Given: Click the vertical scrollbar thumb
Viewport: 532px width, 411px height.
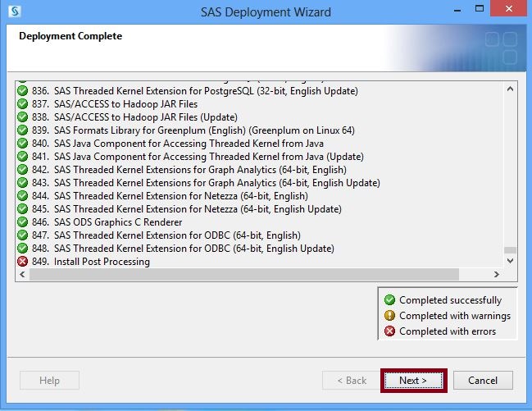Looking at the screenshot, I should tap(510, 250).
